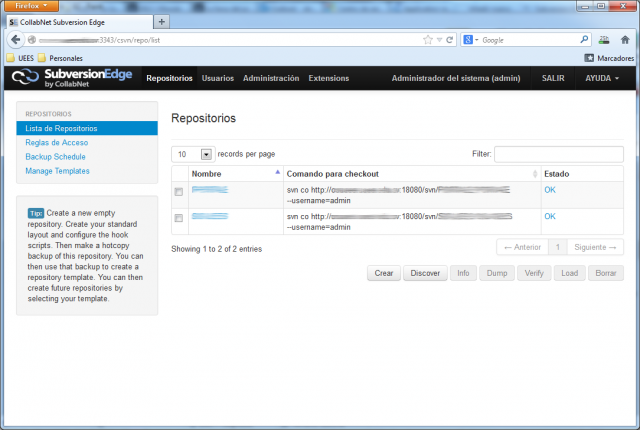This screenshot has height=430, width=640.
Task: Select the CollabNet Subversion Edge browser tab
Action: (x=80, y=22)
